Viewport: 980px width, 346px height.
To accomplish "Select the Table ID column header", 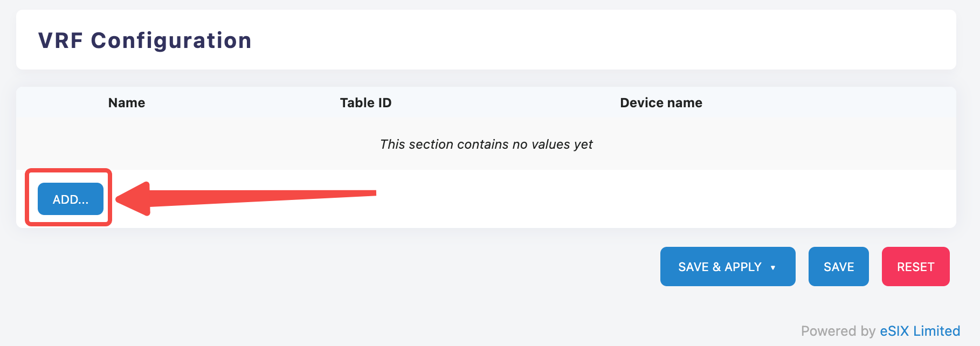I will [365, 103].
